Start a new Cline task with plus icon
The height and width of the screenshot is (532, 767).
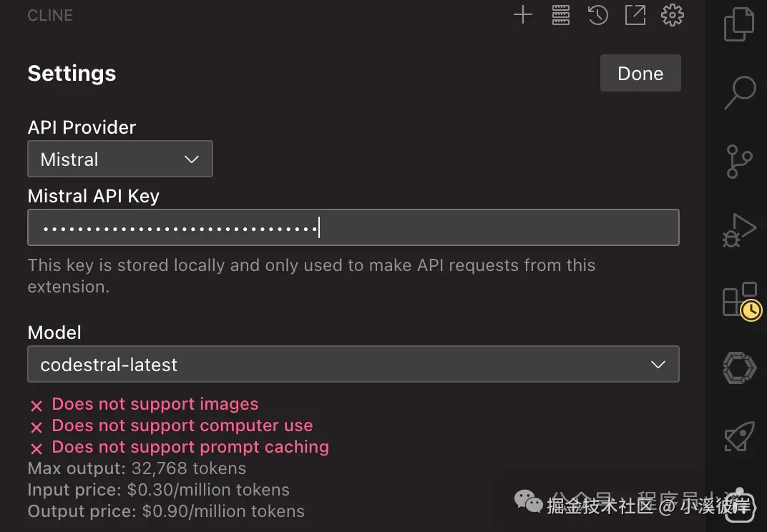point(523,15)
